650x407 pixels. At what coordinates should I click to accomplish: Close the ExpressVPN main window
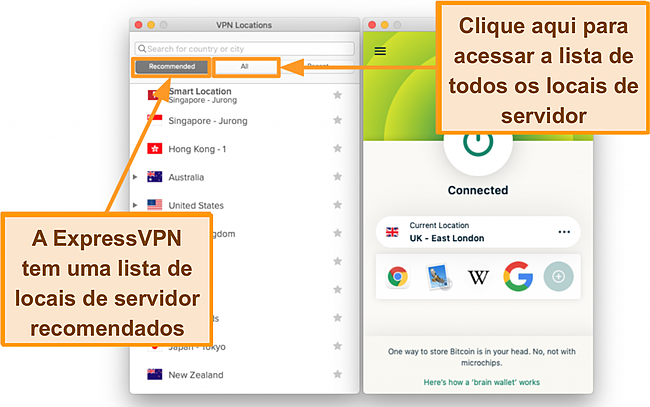(x=372, y=25)
